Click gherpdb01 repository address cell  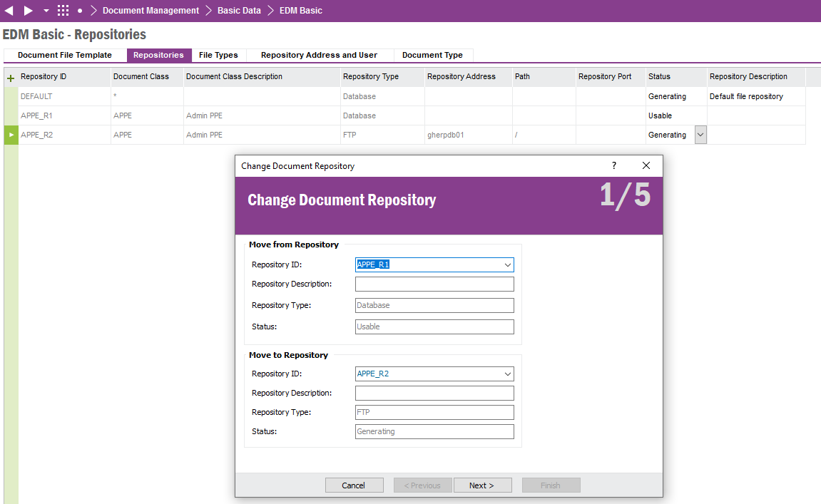tap(468, 135)
